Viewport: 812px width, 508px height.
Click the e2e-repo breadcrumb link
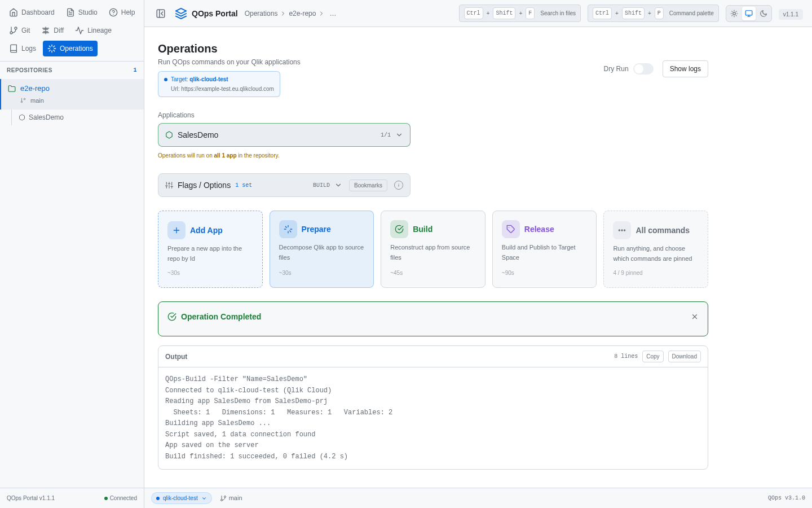302,14
